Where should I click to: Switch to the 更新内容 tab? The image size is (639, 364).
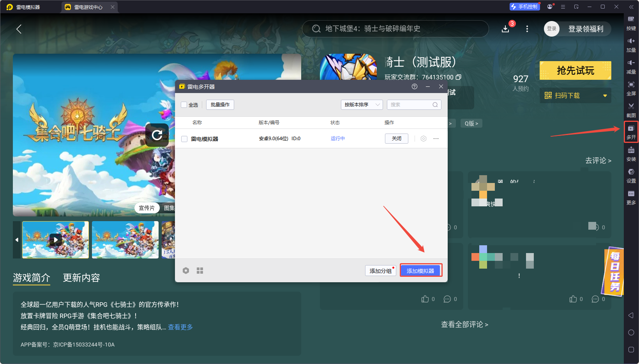click(81, 278)
